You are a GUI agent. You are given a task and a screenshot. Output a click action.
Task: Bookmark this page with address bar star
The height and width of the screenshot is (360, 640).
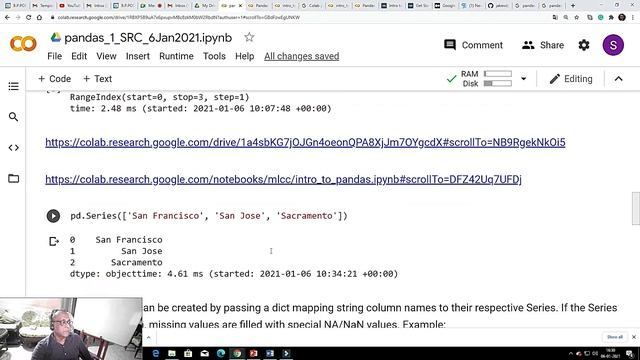pyautogui.click(x=576, y=18)
